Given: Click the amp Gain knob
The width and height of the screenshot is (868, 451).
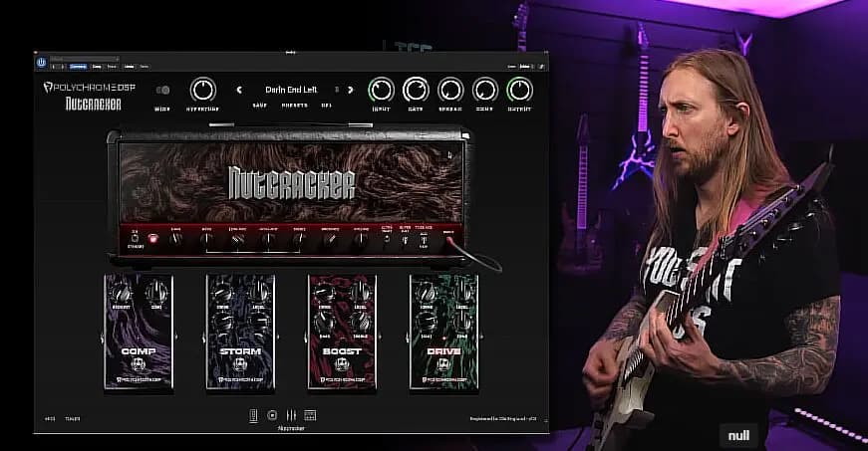Looking at the screenshot, I should point(176,239).
